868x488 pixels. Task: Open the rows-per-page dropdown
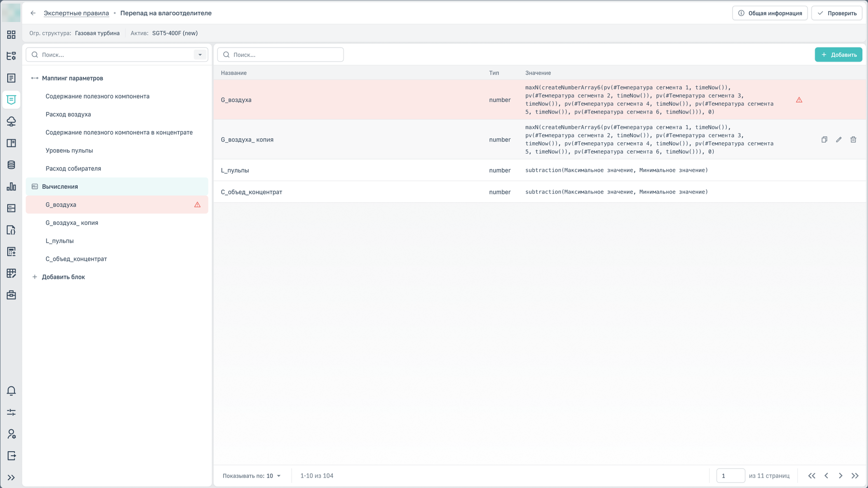pos(252,476)
